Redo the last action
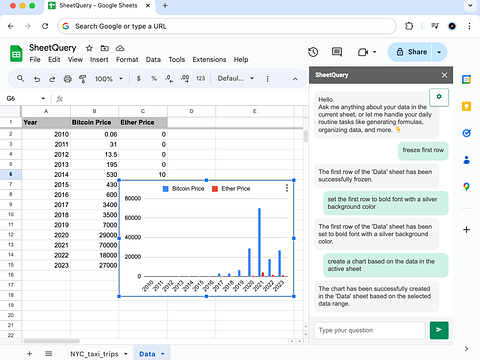Screen dimensions: 480x360 click(52, 79)
